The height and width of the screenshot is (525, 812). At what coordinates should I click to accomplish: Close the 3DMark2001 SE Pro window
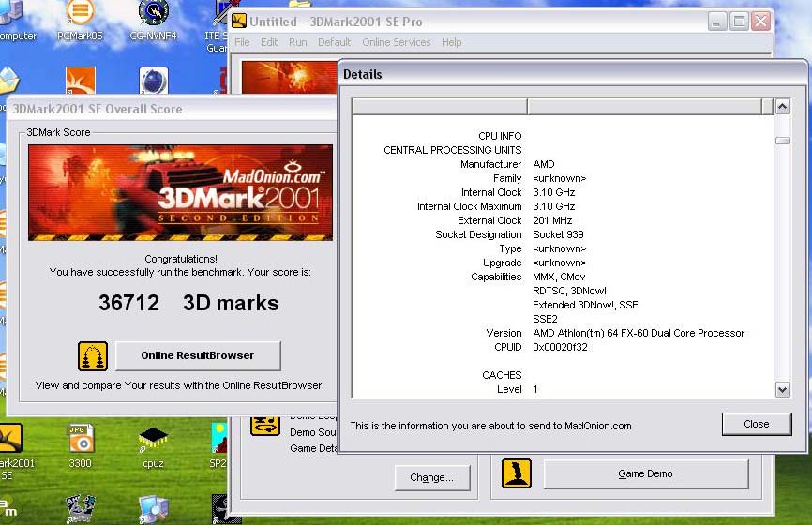760,22
